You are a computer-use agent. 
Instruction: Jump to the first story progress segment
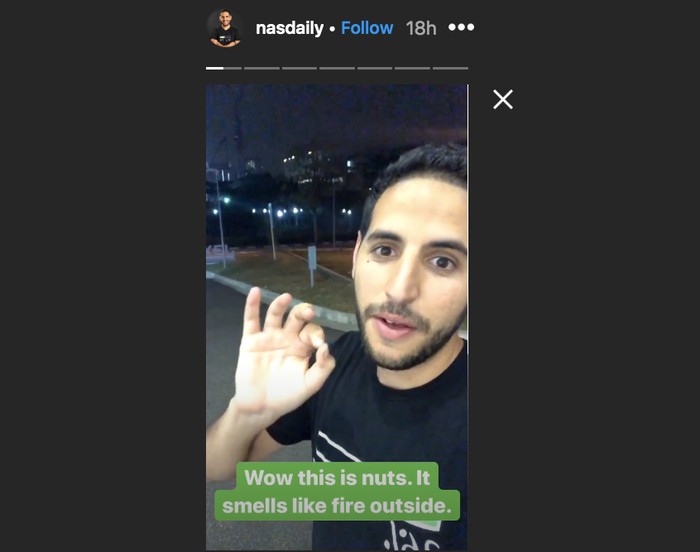tap(224, 68)
